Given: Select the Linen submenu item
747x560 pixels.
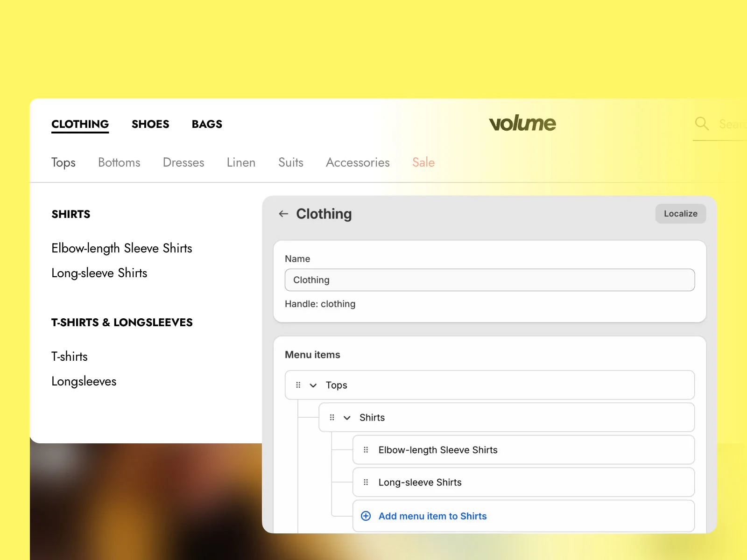Looking at the screenshot, I should tap(241, 162).
